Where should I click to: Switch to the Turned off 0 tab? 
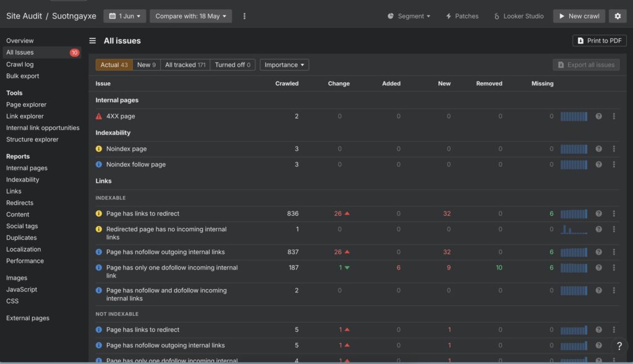[x=232, y=65]
